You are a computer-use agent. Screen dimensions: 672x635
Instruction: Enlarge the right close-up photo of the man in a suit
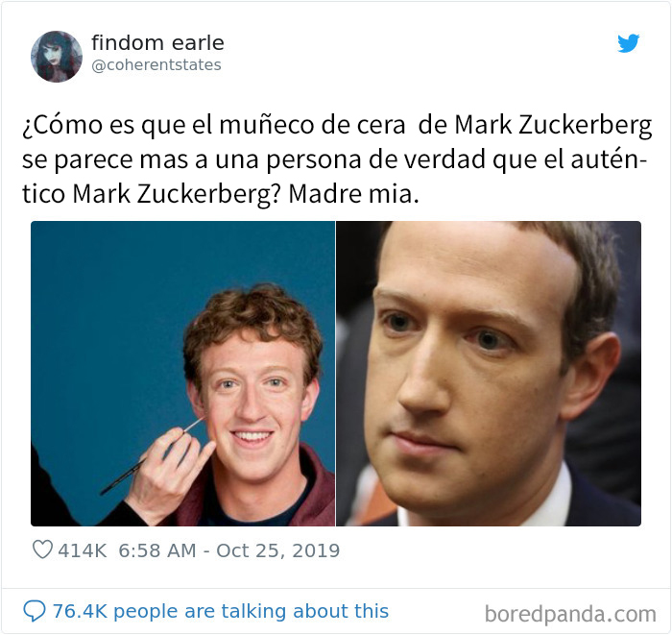pyautogui.click(x=489, y=374)
